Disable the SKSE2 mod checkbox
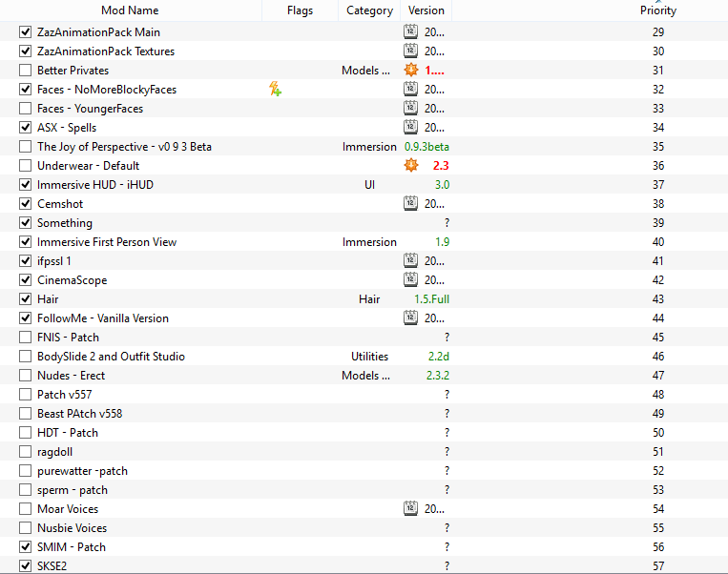The width and height of the screenshot is (728, 574). pos(25,566)
